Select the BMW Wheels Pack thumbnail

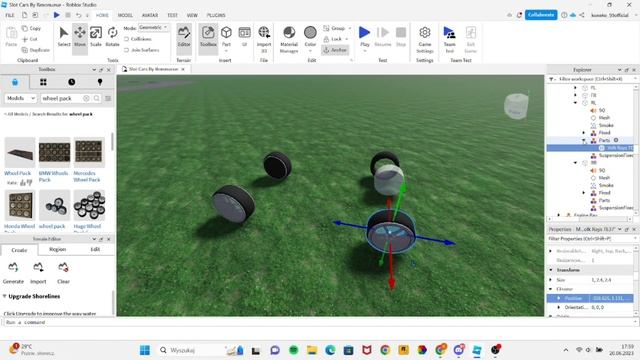coord(54,152)
